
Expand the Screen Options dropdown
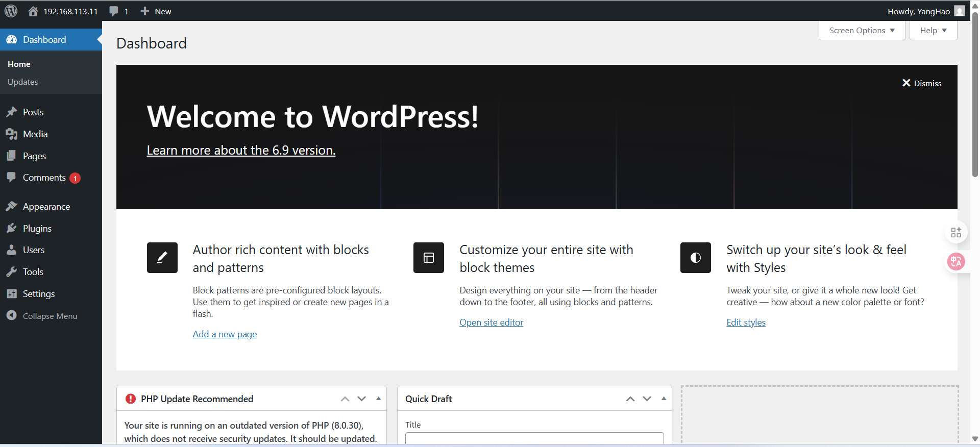tap(862, 31)
